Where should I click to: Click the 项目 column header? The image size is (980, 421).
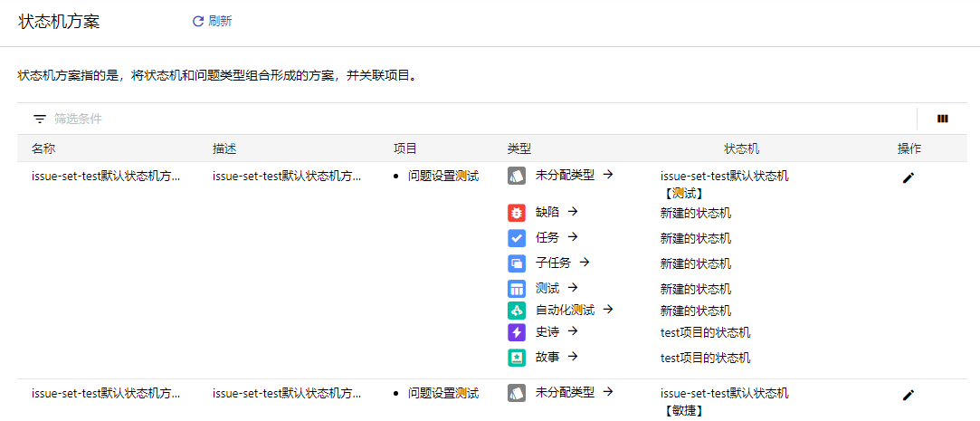pos(405,148)
